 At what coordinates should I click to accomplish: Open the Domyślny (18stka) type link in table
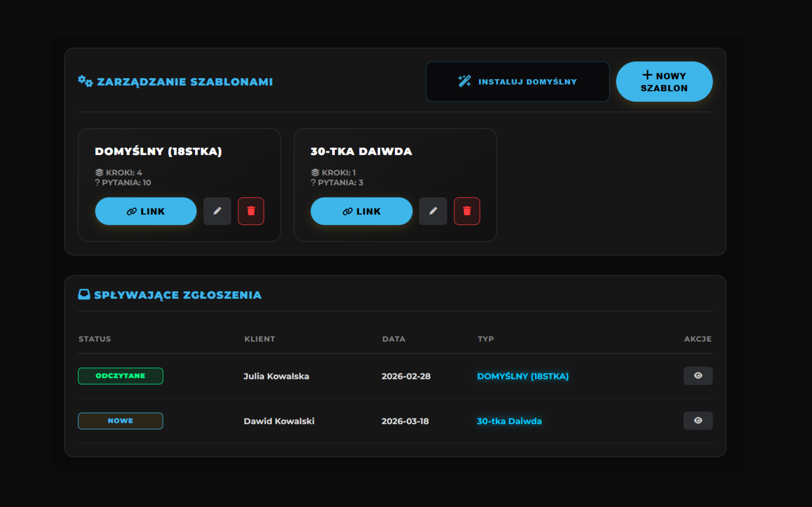(523, 376)
